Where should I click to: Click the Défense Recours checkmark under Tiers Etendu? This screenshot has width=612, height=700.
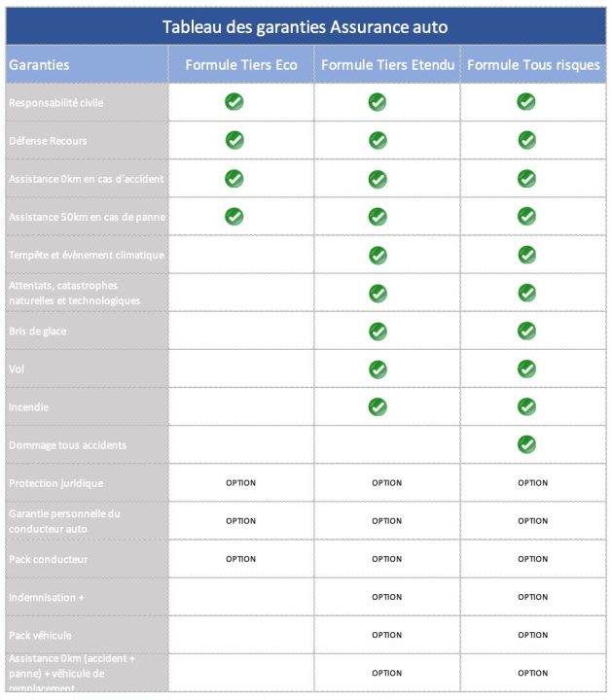pos(378,140)
